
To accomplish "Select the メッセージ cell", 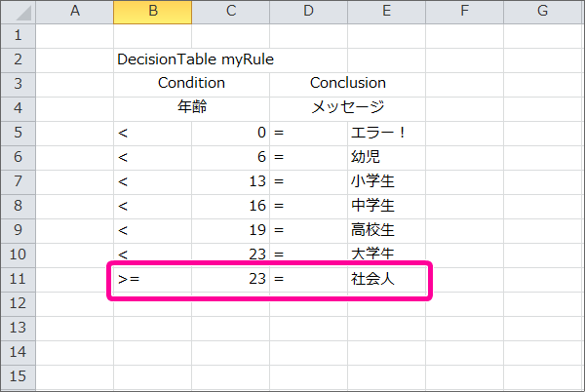I will pyautogui.click(x=347, y=107).
